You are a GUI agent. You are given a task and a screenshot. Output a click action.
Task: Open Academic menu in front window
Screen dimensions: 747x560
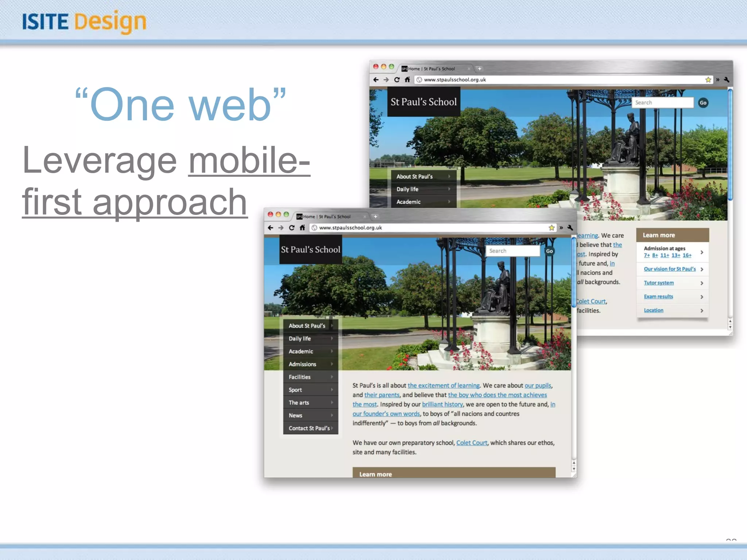point(311,351)
